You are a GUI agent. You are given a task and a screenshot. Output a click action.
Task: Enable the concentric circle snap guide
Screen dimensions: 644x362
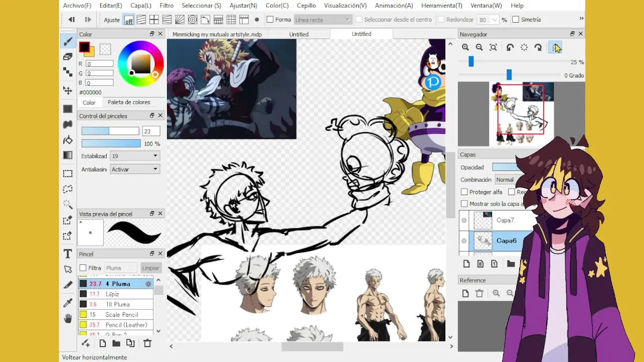pos(192,20)
